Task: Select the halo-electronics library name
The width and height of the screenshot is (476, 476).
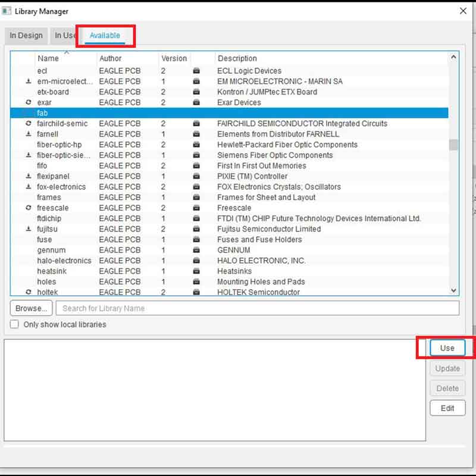Action: pyautogui.click(x=64, y=261)
